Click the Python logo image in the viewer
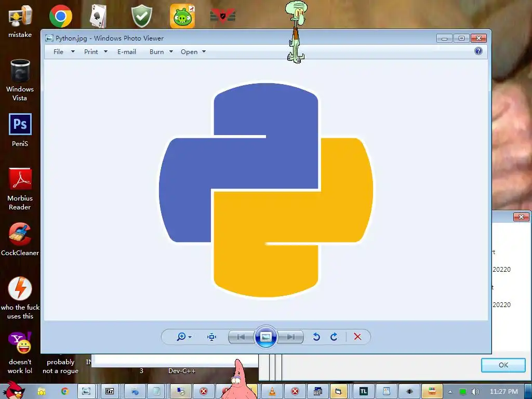Viewport: 532px width, 399px height. point(266,190)
